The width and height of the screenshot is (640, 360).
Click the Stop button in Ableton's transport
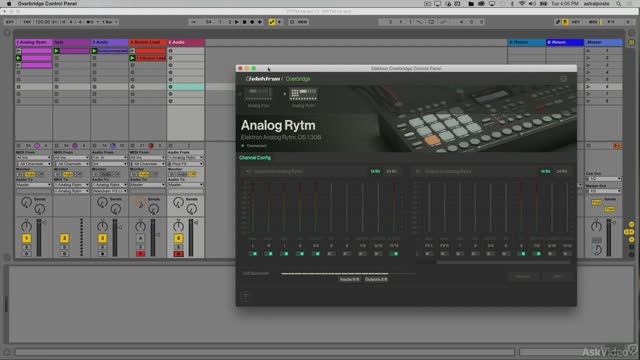pyautogui.click(x=244, y=22)
